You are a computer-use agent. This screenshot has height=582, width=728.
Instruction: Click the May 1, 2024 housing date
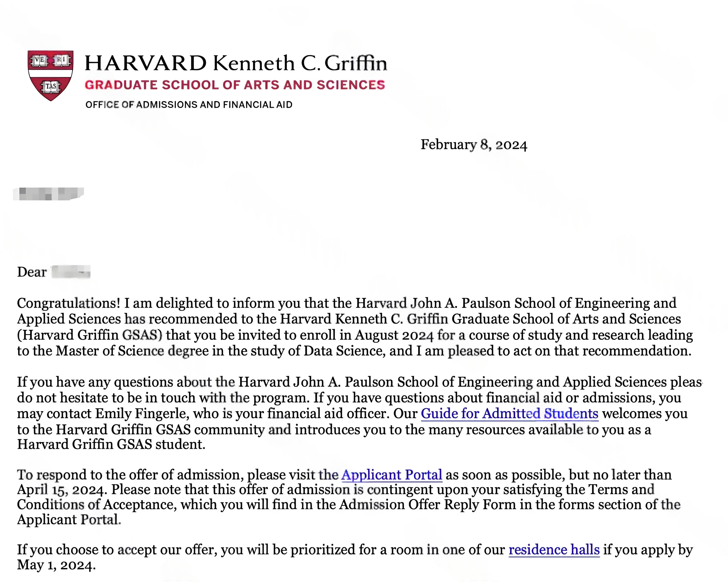pos(56,565)
